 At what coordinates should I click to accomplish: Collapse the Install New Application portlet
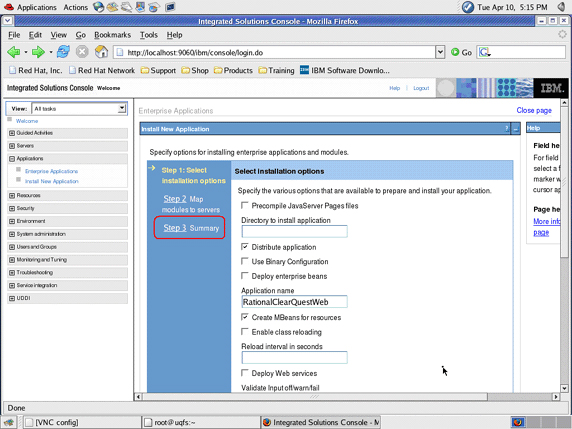tap(516, 128)
